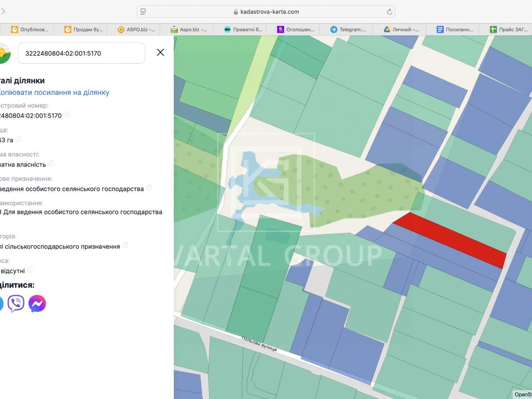Copy the agricultural land category text
Screen dimensions: 532x399
[126, 245]
